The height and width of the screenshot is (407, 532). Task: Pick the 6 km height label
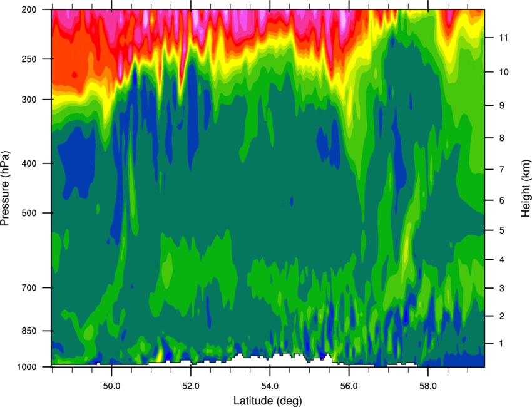pyautogui.click(x=502, y=200)
